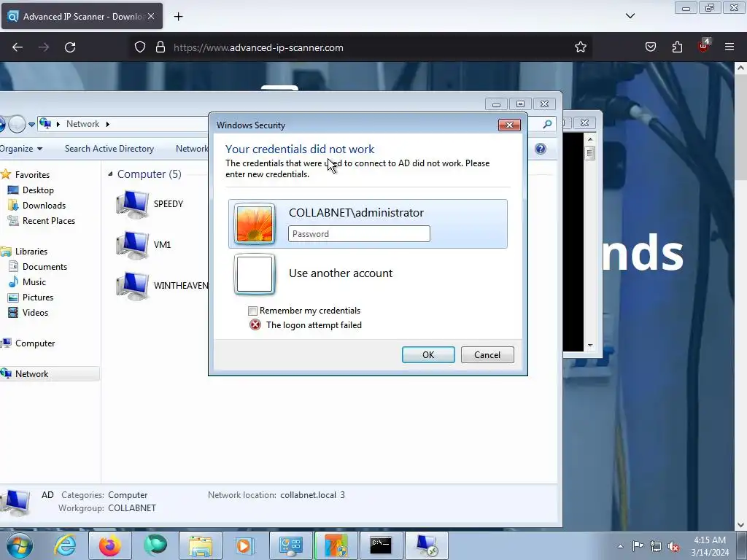Switch to Remote Desktop taskbar icon
This screenshot has width=747, height=560.
click(426, 545)
